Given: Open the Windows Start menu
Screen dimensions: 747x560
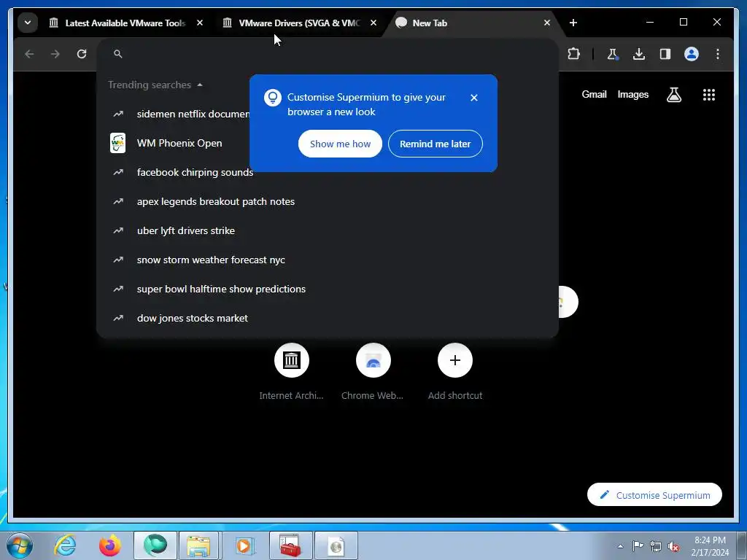Looking at the screenshot, I should click(19, 545).
